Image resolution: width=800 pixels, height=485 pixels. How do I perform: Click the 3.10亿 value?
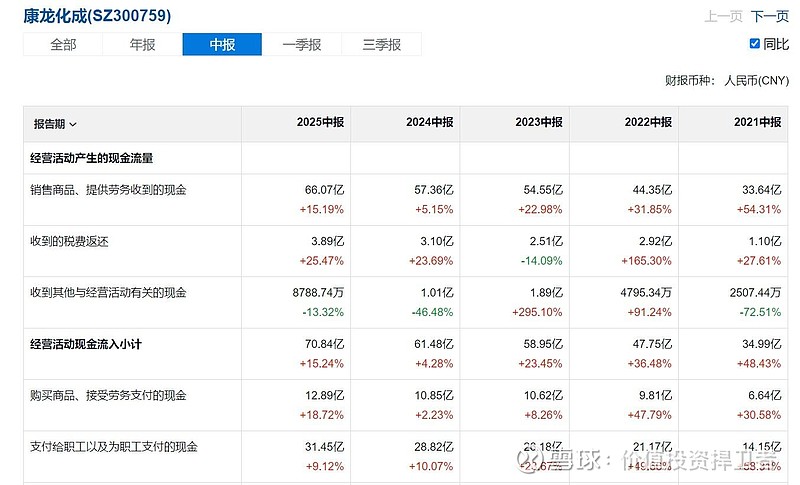[x=437, y=241]
